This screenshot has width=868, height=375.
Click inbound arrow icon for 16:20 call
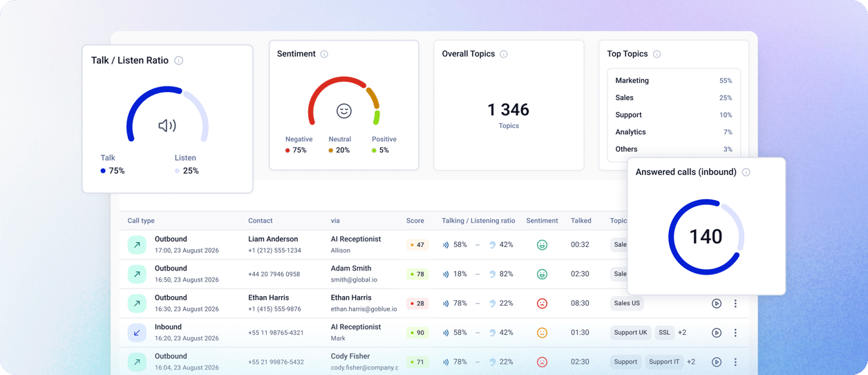(x=137, y=333)
